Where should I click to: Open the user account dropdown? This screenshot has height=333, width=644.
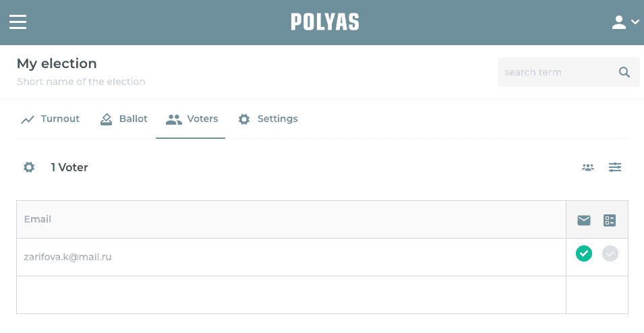pyautogui.click(x=625, y=23)
